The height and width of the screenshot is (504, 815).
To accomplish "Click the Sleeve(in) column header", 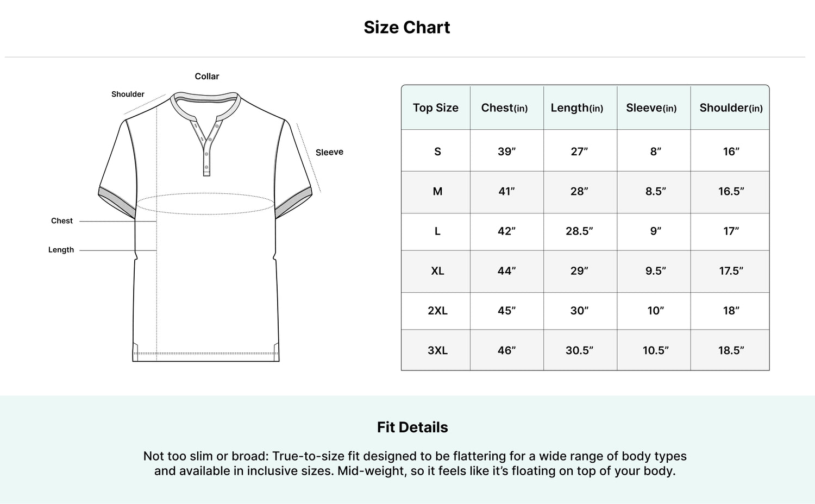I will (651, 108).
